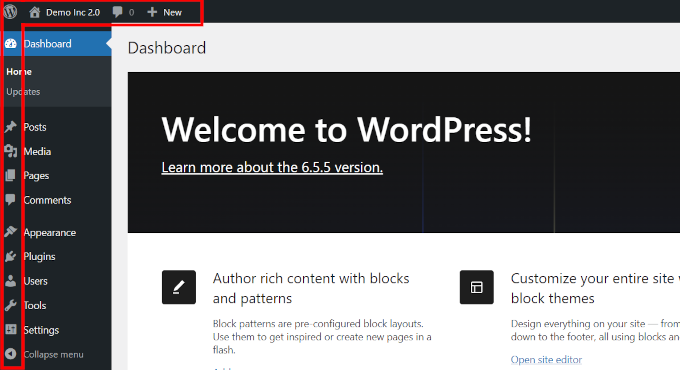The width and height of the screenshot is (680, 370).
Task: Click the Plugins plug icon
Action: tap(11, 257)
